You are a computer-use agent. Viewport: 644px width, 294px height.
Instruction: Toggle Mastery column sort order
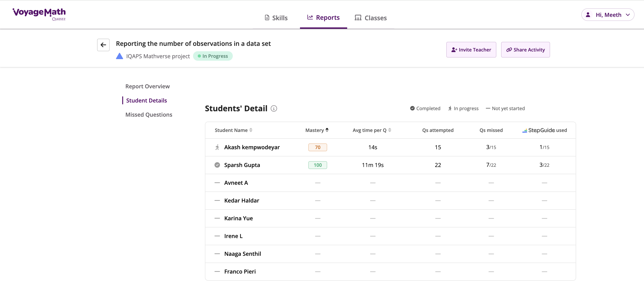coord(327,130)
